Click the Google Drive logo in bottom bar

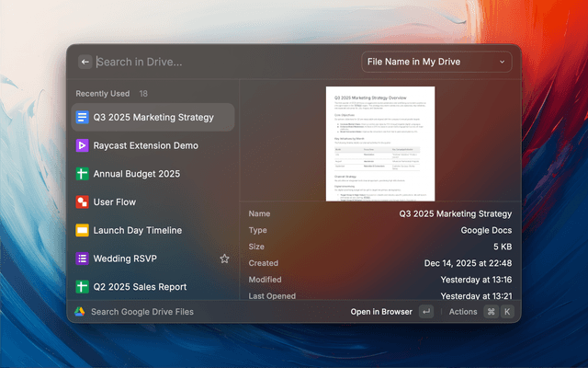click(80, 312)
